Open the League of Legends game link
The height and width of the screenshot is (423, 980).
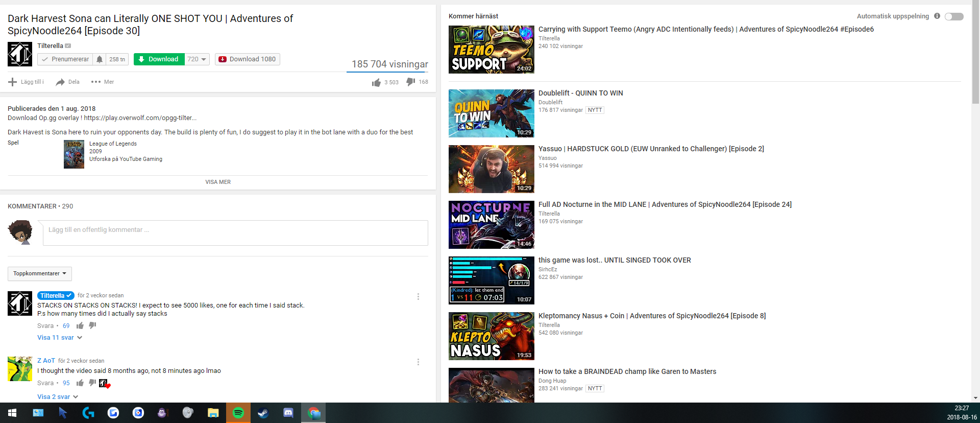[x=113, y=144]
